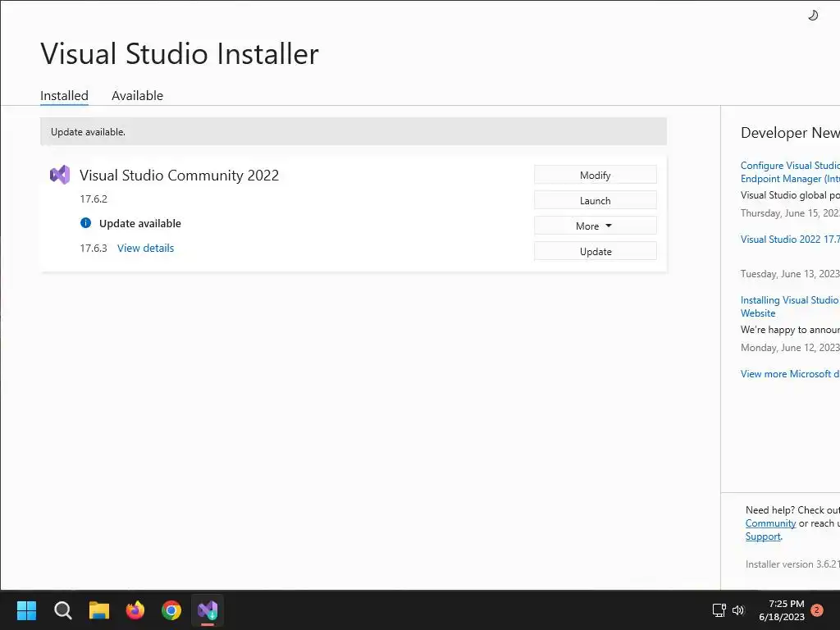This screenshot has height=630, width=840.
Task: Open Installing Visual Studio Website article
Action: [x=790, y=307]
